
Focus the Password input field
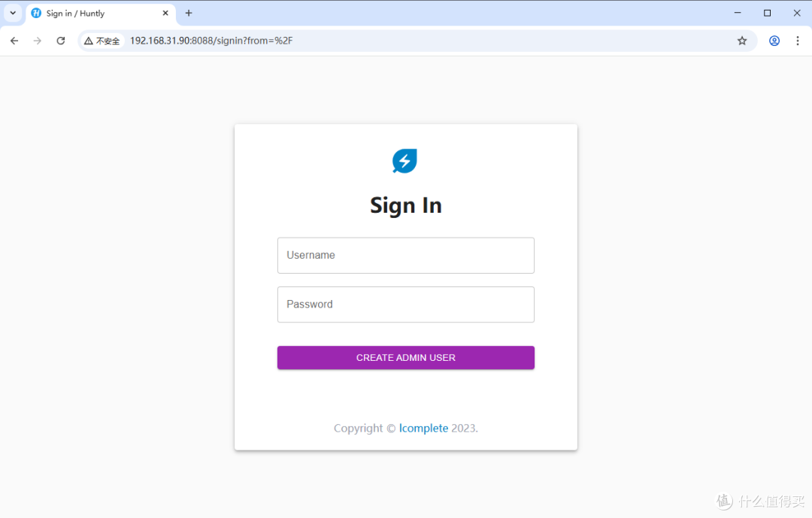coord(406,304)
